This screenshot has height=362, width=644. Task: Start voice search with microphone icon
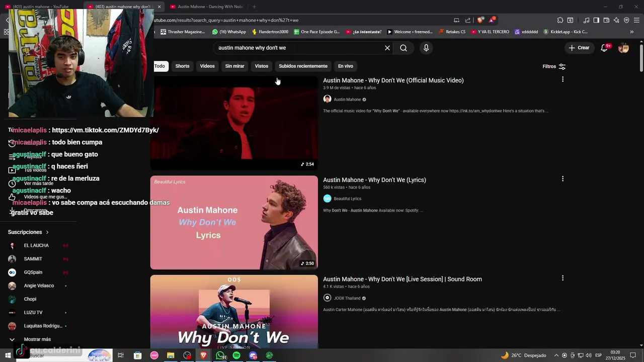coord(426,48)
